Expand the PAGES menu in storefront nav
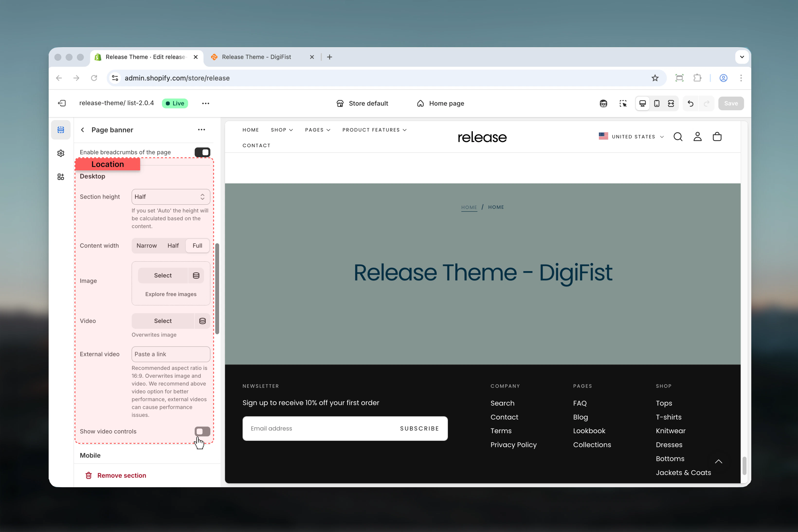798x532 pixels. [317, 130]
